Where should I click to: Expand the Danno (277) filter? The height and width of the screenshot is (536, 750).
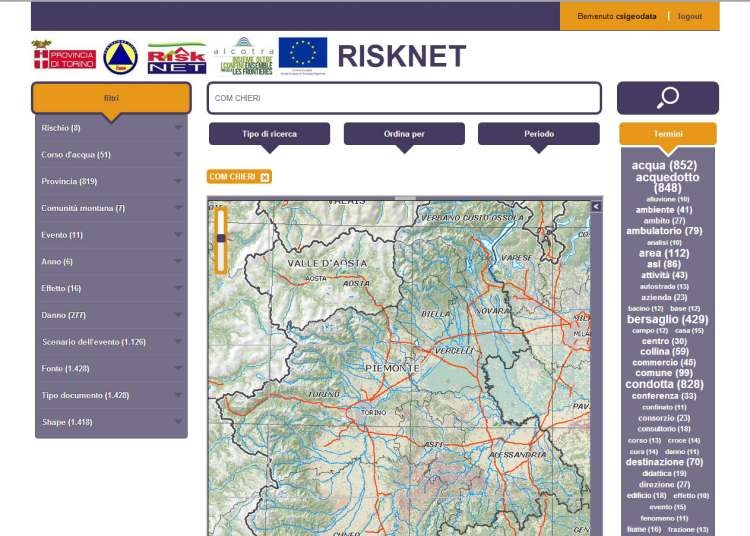pyautogui.click(x=111, y=316)
